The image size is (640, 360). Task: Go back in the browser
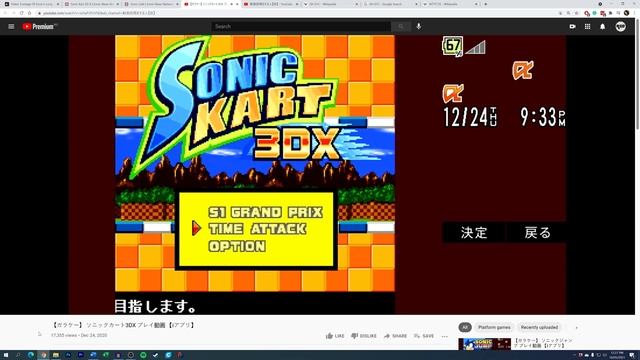[5, 13]
